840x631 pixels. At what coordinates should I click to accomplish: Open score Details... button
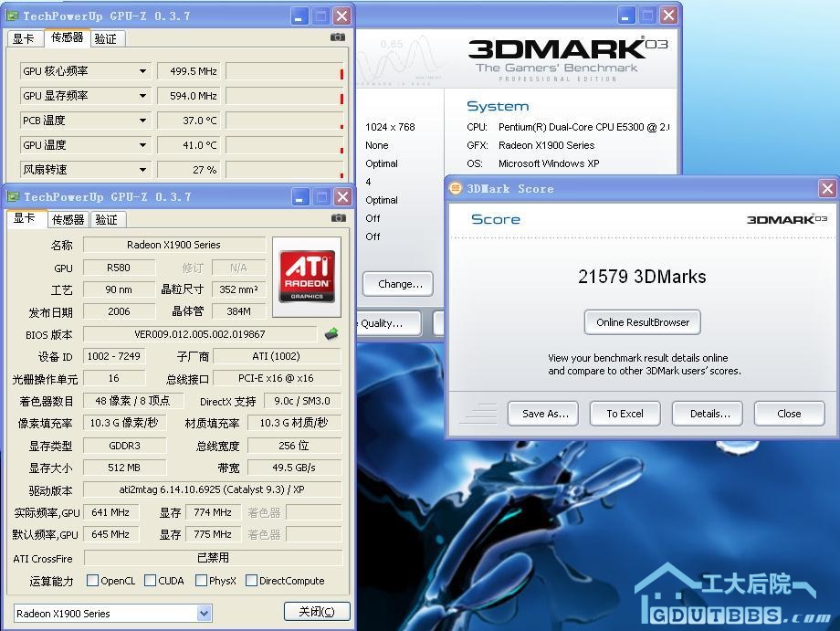pos(708,414)
